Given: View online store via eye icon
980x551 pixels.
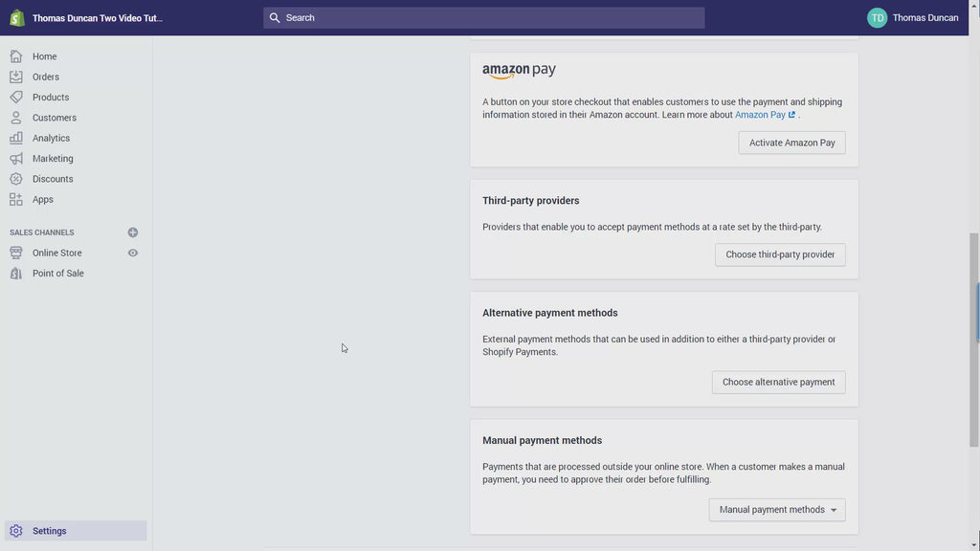Looking at the screenshot, I should click(132, 253).
